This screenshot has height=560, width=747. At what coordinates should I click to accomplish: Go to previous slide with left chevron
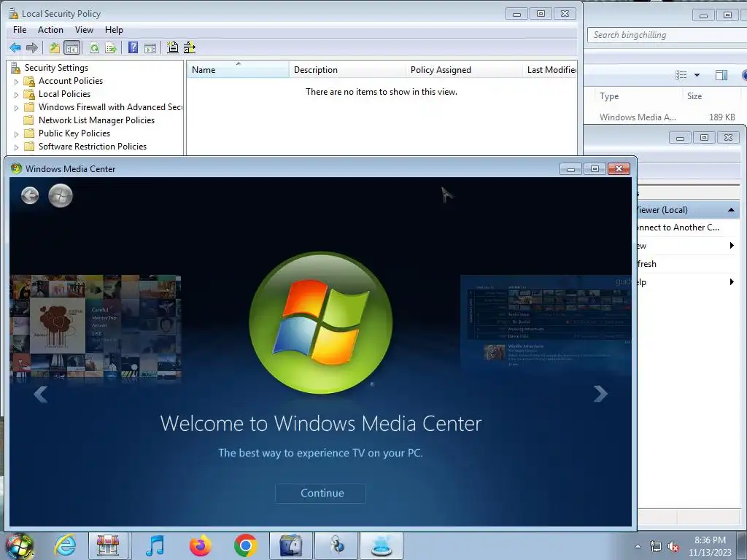tap(41, 393)
